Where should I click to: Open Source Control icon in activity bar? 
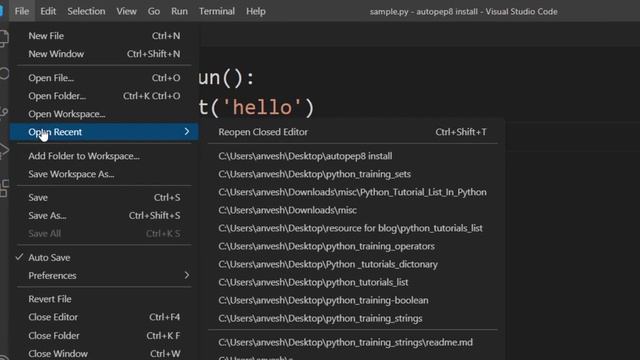4,112
